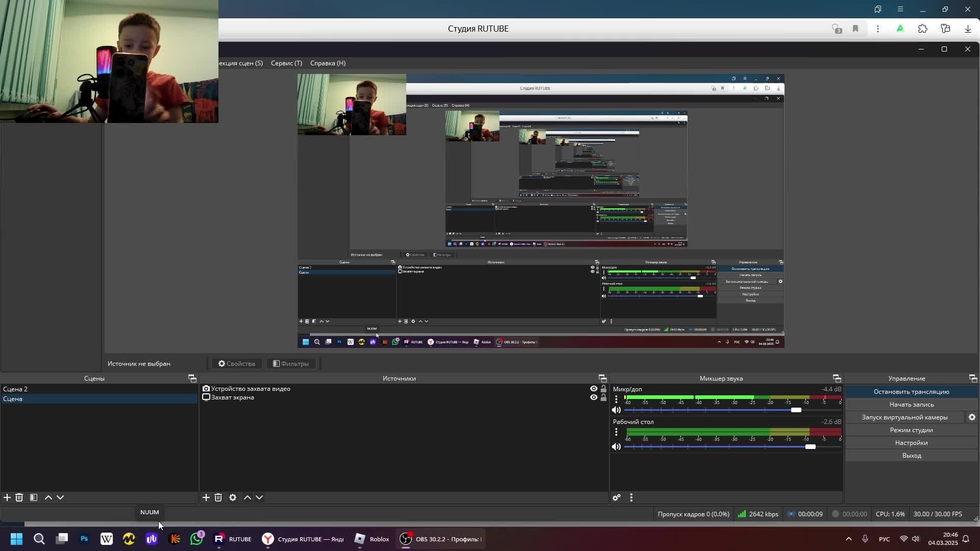The width and height of the screenshot is (980, 551).
Task: Move source down with chevron arrow
Action: click(x=259, y=497)
